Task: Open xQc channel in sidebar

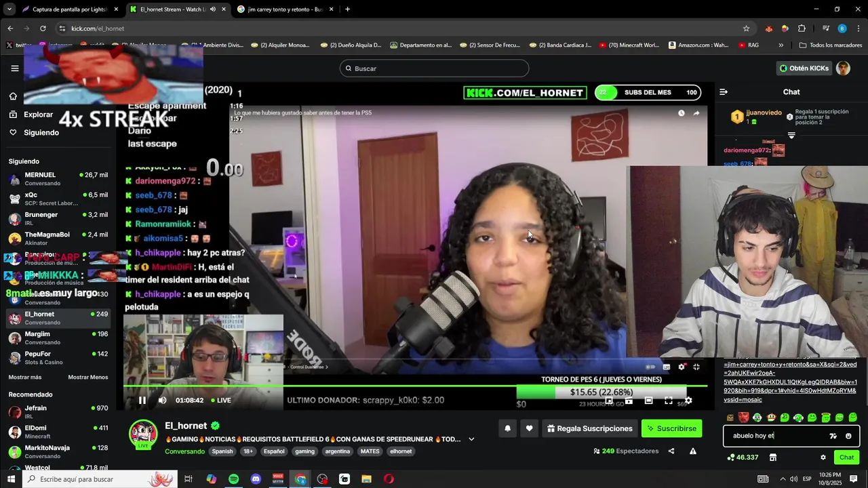Action: coord(58,199)
